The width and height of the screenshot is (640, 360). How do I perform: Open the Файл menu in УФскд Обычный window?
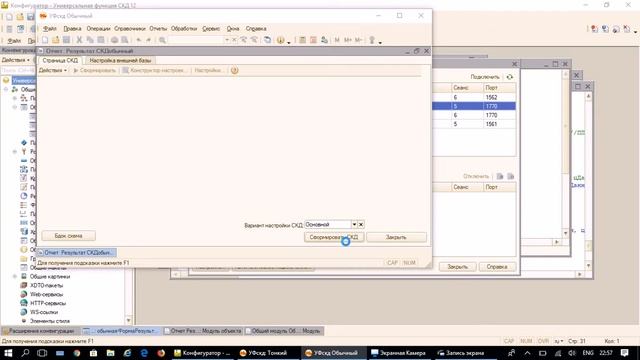(x=49, y=29)
